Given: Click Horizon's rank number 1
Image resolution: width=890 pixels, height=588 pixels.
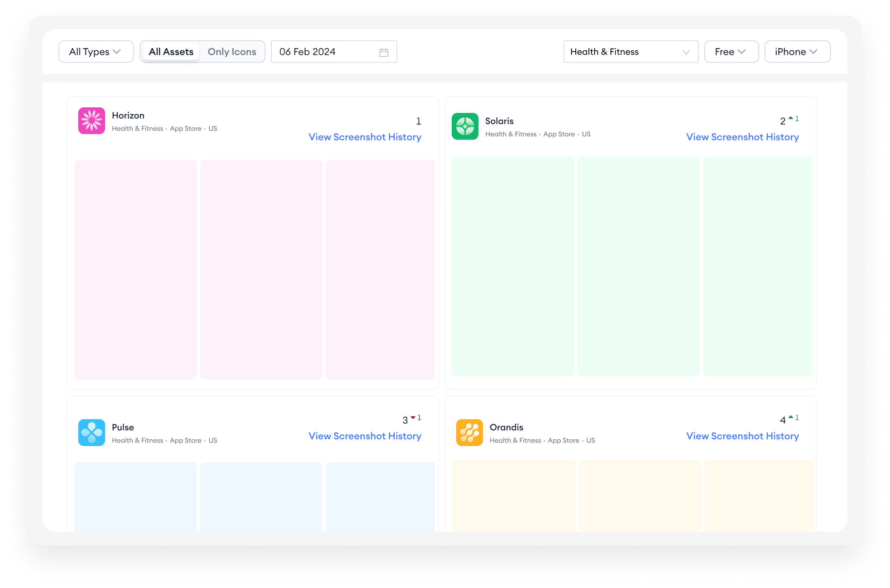Looking at the screenshot, I should [419, 121].
